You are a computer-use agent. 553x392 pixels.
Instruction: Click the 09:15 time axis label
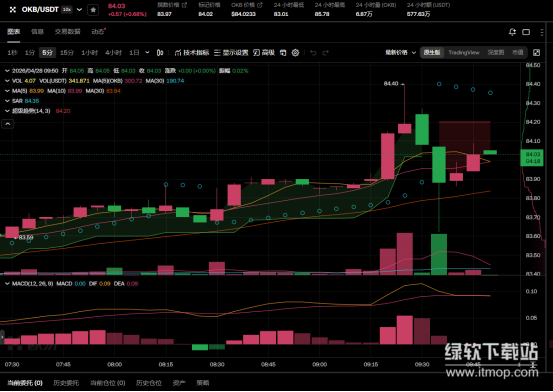(371, 364)
